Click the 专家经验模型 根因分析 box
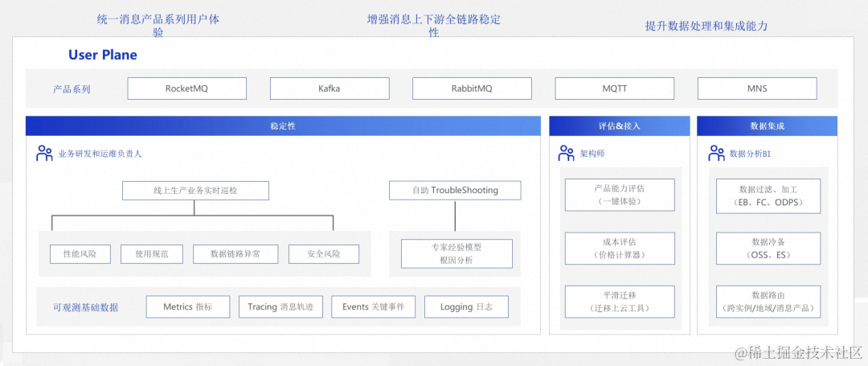This screenshot has width=868, height=366. [x=457, y=253]
